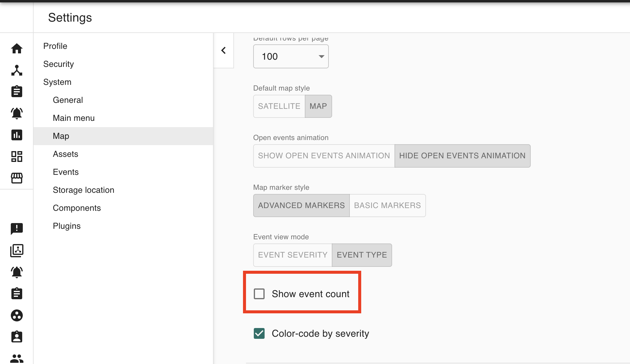Open the dashboard widgets icon
Screen dimensions: 630x364
pyautogui.click(x=17, y=157)
